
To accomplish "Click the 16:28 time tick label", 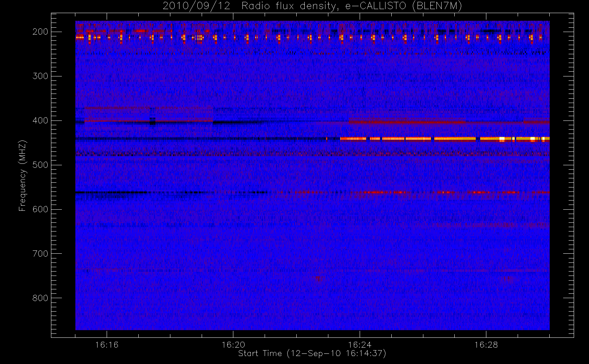I will click(x=486, y=345).
